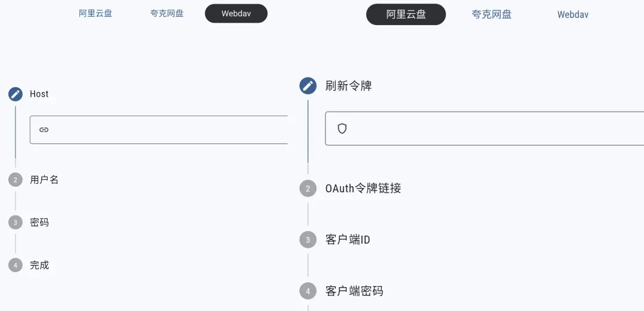644x311 pixels.
Task: Select step 4 circle next to 客户端密码
Action: [x=308, y=291]
